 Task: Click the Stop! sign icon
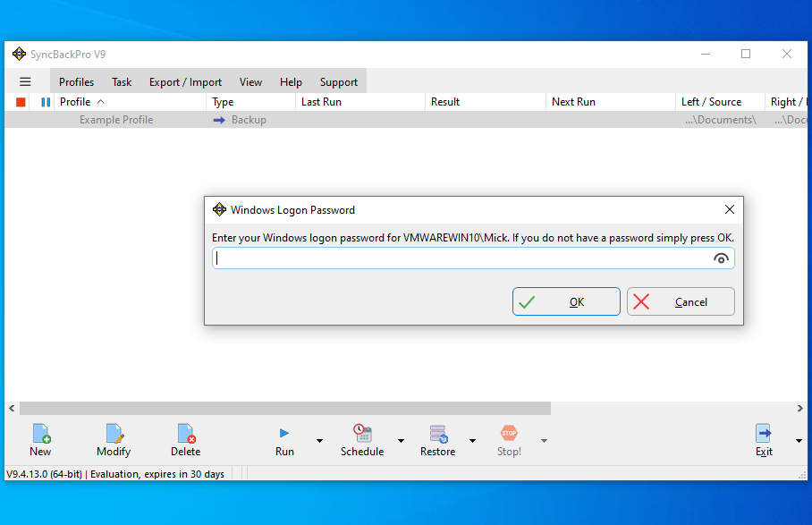[509, 433]
